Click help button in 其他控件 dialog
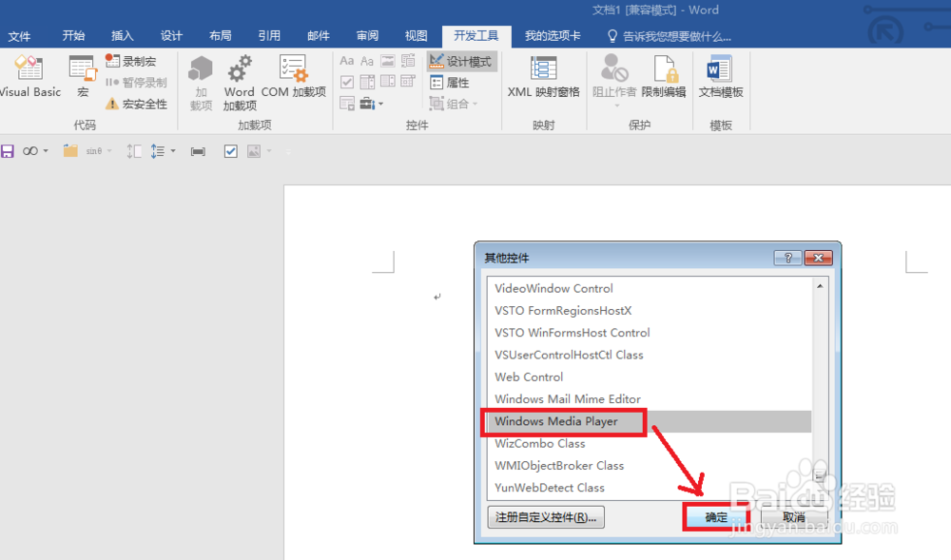The height and width of the screenshot is (560, 951). point(787,259)
